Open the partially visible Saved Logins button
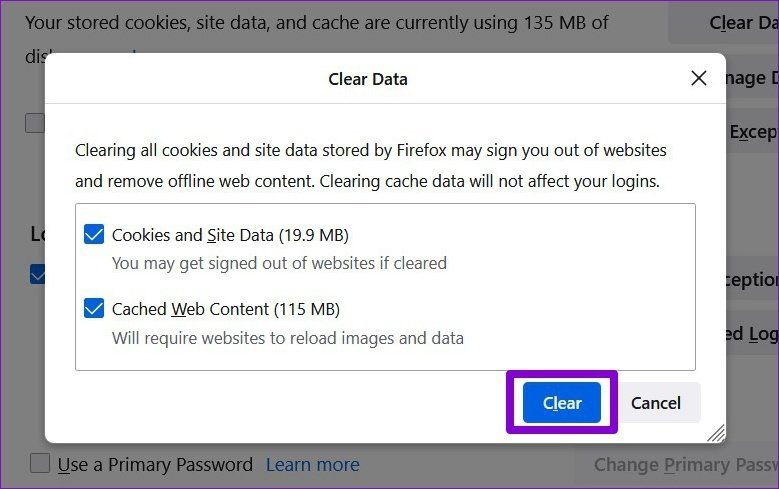Screen dimensions: 779x489 [752, 334]
